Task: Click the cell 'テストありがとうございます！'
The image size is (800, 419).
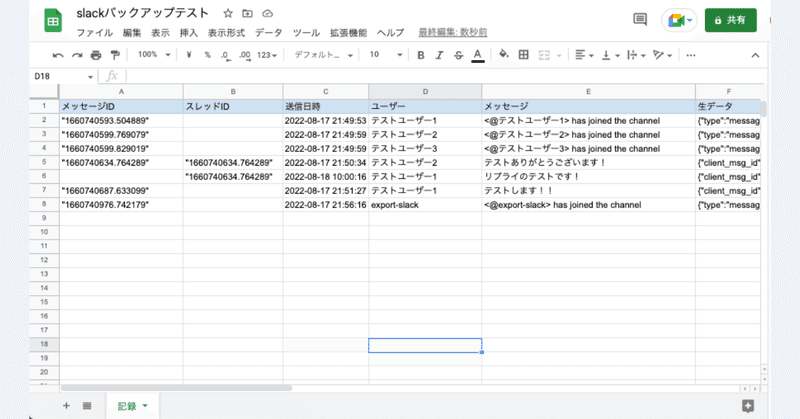Action: click(x=588, y=162)
